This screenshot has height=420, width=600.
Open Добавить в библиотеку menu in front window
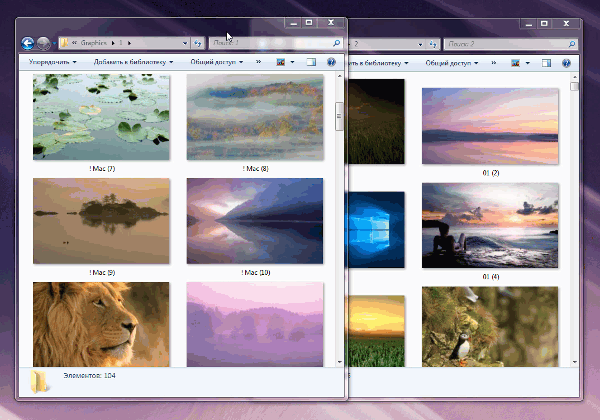(133, 62)
